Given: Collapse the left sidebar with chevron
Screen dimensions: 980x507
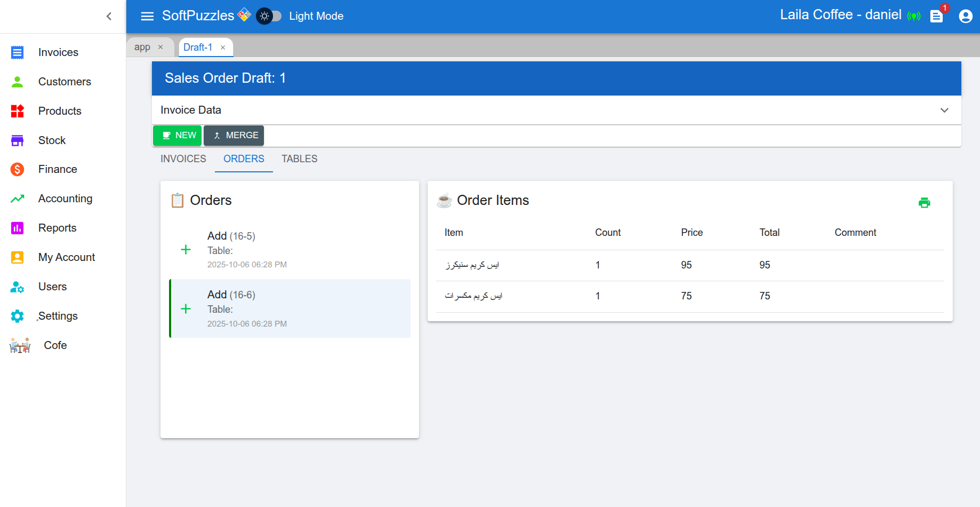Looking at the screenshot, I should pos(109,17).
